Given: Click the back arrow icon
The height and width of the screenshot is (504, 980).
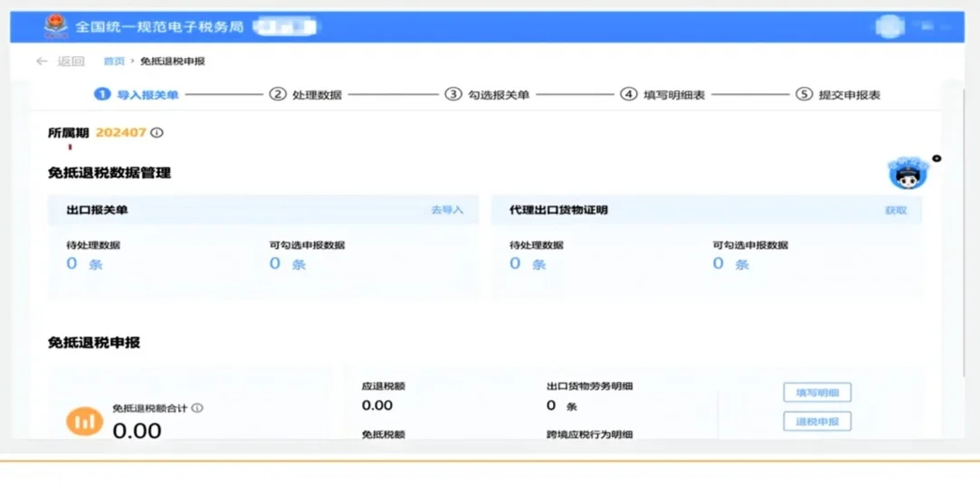Looking at the screenshot, I should pos(42,62).
